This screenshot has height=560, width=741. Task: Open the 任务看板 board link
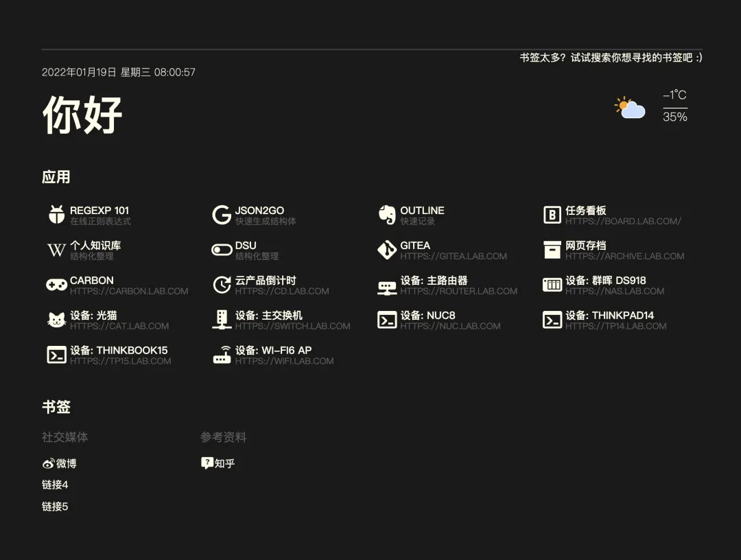tap(585, 210)
